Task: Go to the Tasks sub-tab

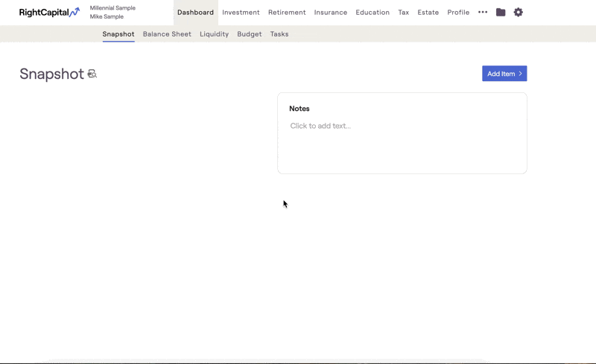Action: (x=279, y=33)
